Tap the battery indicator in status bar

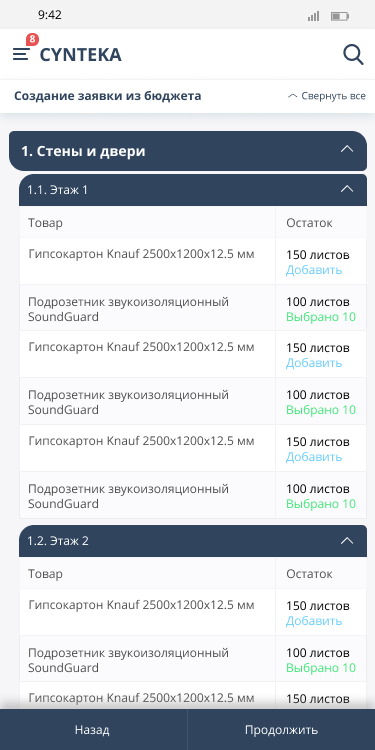coord(340,16)
